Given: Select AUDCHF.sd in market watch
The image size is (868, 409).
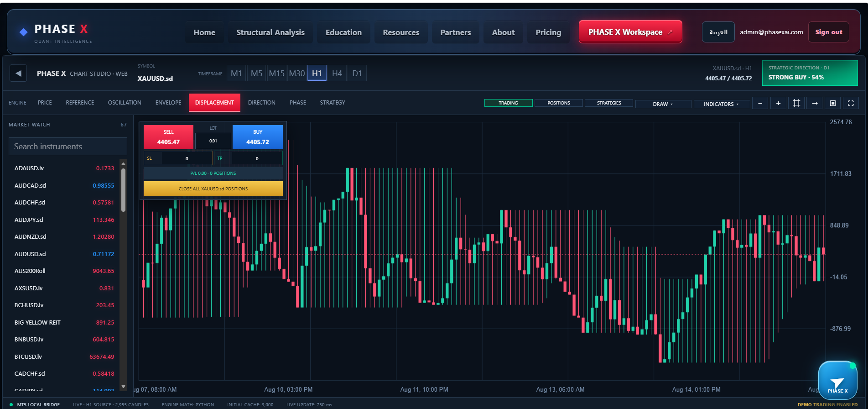Looking at the screenshot, I should click(64, 203).
